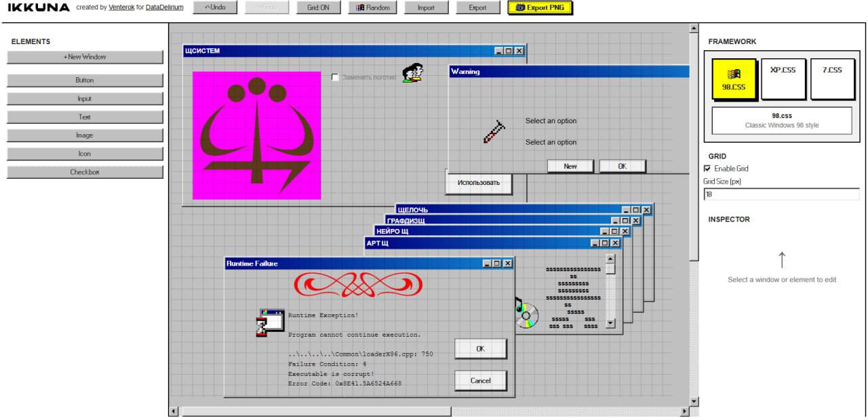
Task: Click the Random toolbar button
Action: coord(372,8)
